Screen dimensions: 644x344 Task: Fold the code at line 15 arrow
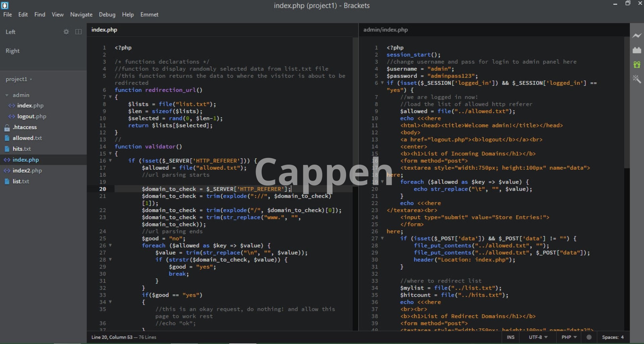click(x=110, y=154)
